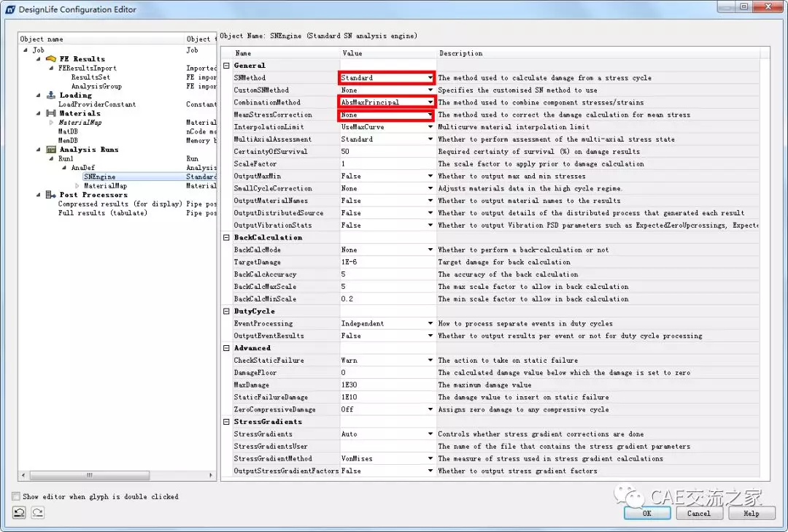788x532 pixels.
Task: Select the SNEngine tree item
Action: [99, 177]
